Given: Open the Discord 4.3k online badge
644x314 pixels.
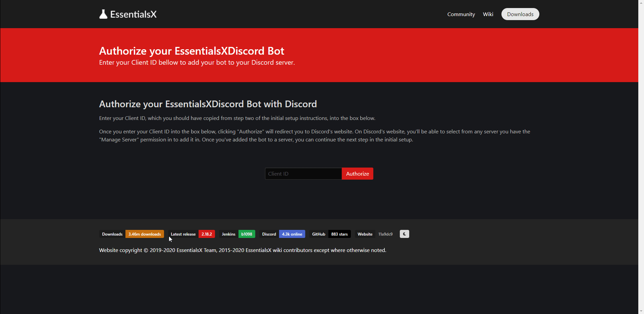Looking at the screenshot, I should point(292,234).
